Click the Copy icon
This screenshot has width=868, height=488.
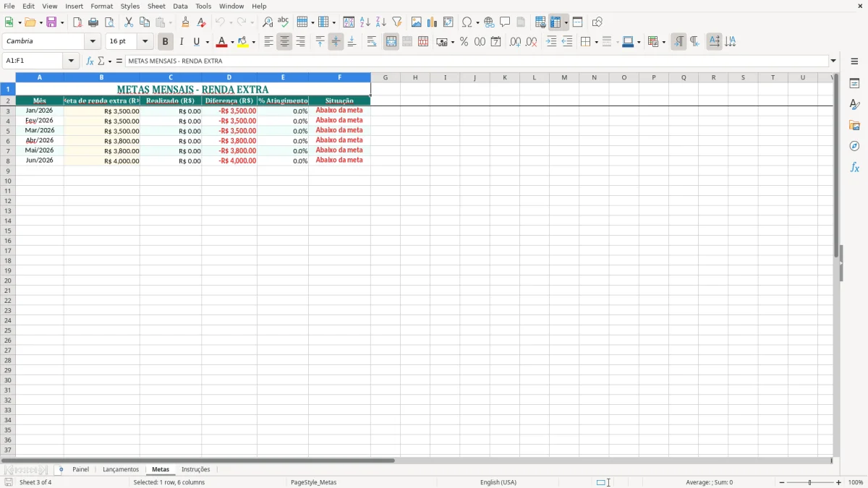[145, 22]
